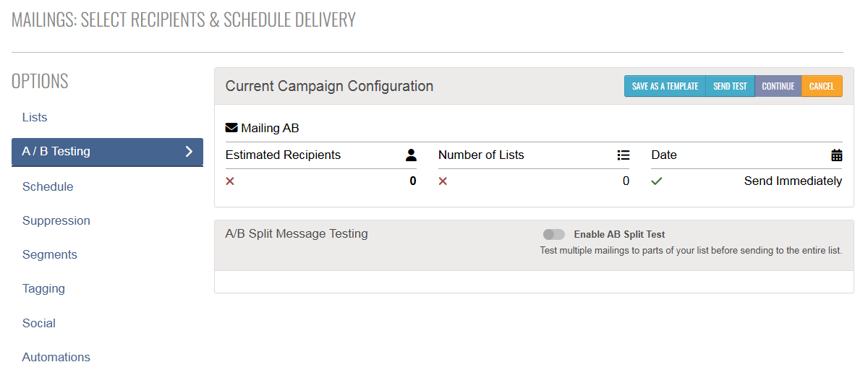
Task: Click the Send Test button
Action: pos(730,86)
